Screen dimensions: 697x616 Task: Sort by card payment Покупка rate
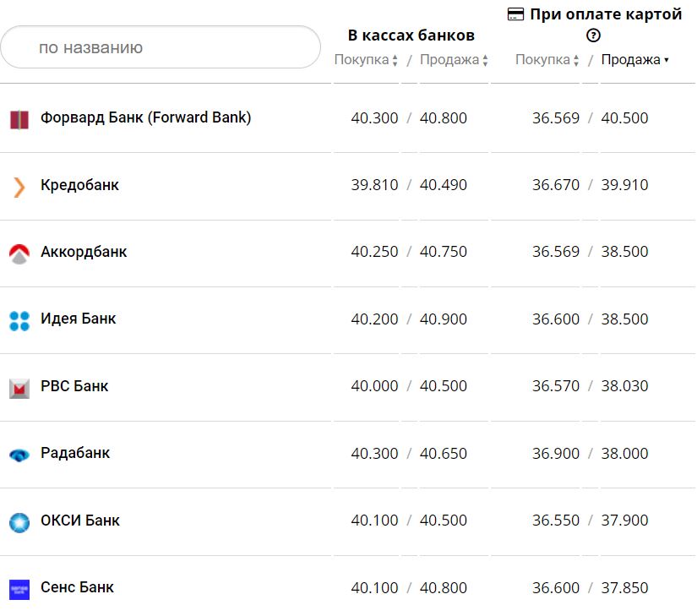[547, 60]
